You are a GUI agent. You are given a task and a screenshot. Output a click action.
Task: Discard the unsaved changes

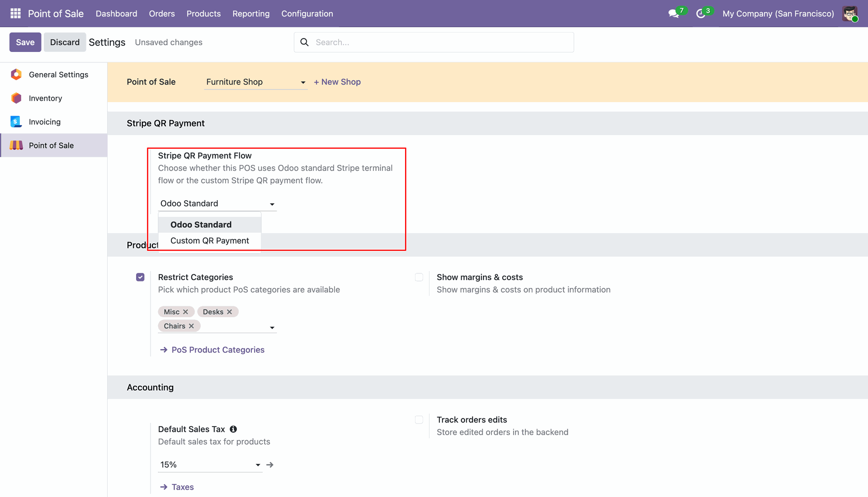pos(65,42)
